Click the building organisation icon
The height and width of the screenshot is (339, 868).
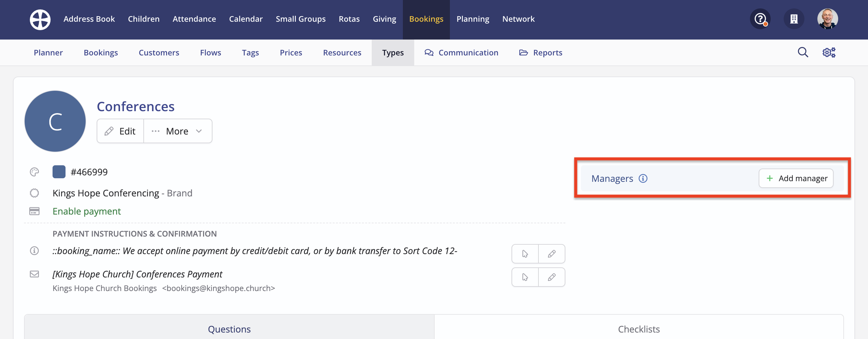[794, 19]
